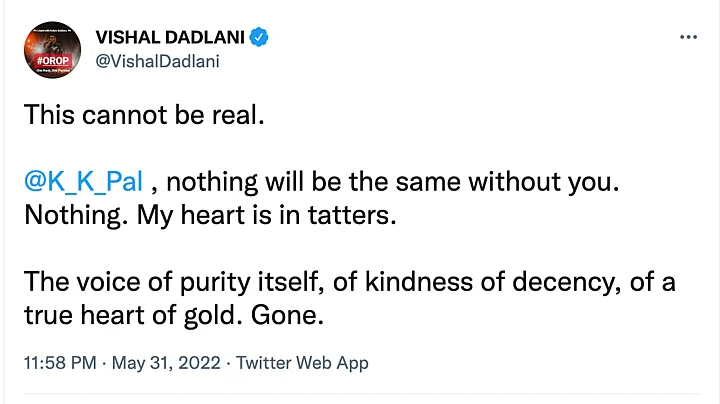
Task: Click the line 'The voice of purity itself'
Action: pos(171,282)
